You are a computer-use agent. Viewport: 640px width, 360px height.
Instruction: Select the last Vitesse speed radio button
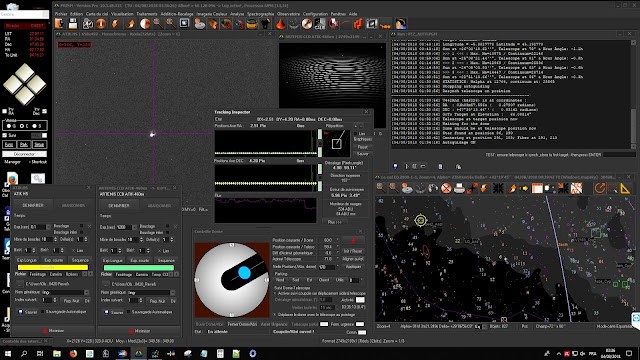[34, 126]
